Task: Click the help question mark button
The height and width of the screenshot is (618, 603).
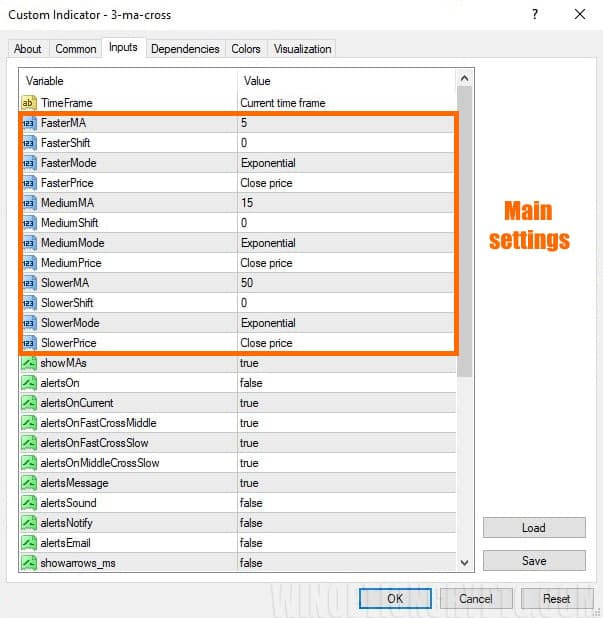Action: tap(535, 15)
